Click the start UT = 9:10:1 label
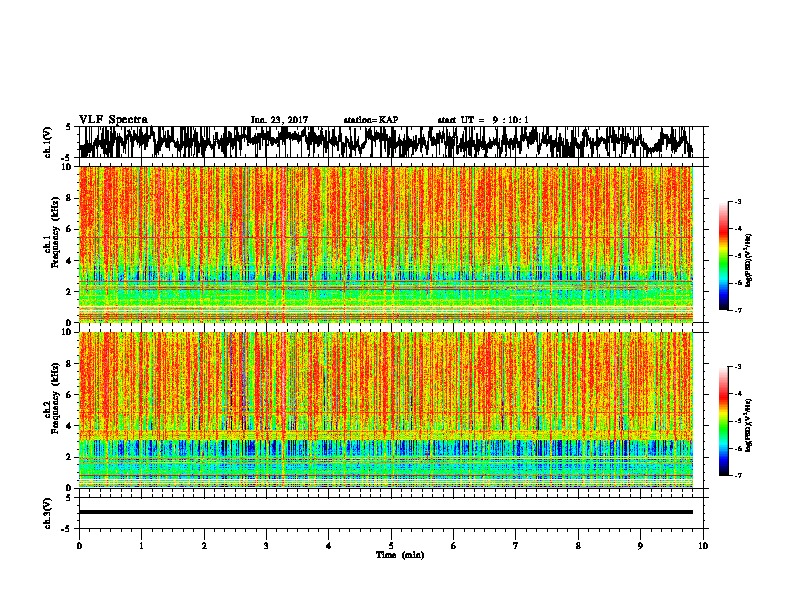The width and height of the screenshot is (792, 612). click(x=483, y=120)
